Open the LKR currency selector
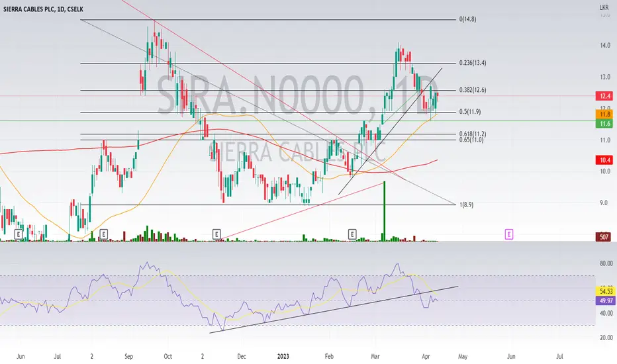The width and height of the screenshot is (617, 364). point(604,7)
